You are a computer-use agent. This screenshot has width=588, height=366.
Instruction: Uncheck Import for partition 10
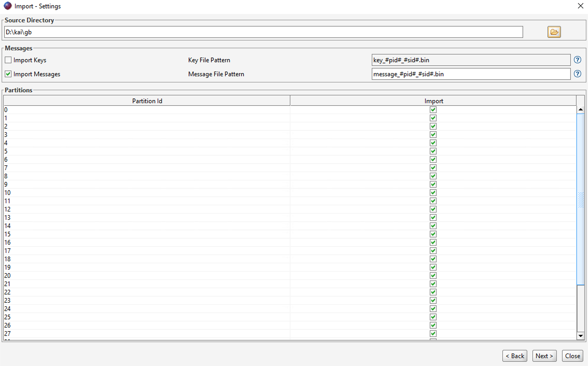click(433, 193)
